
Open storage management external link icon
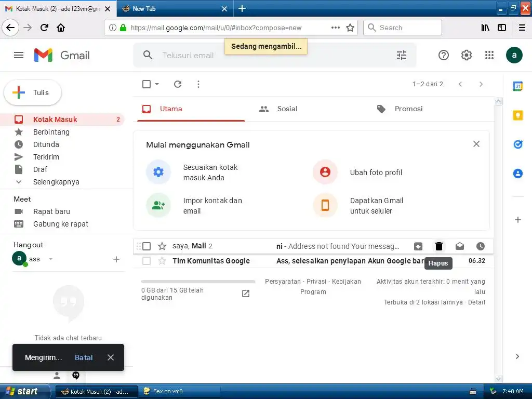[246, 294]
